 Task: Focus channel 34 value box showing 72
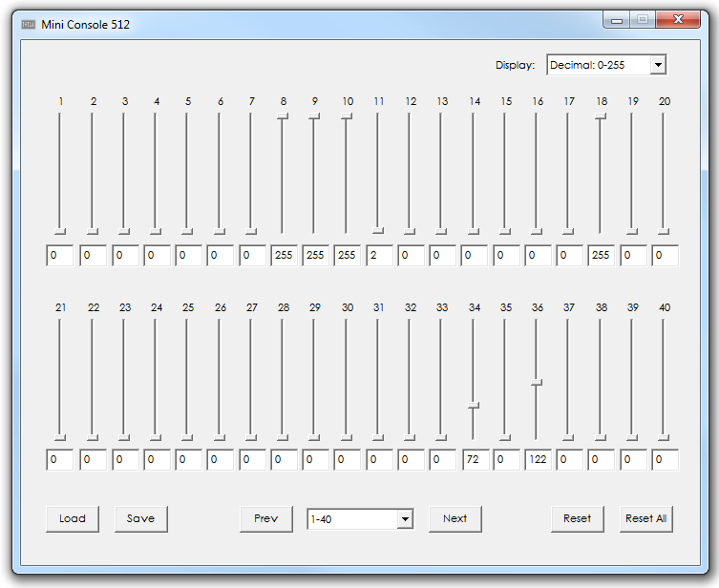(475, 461)
